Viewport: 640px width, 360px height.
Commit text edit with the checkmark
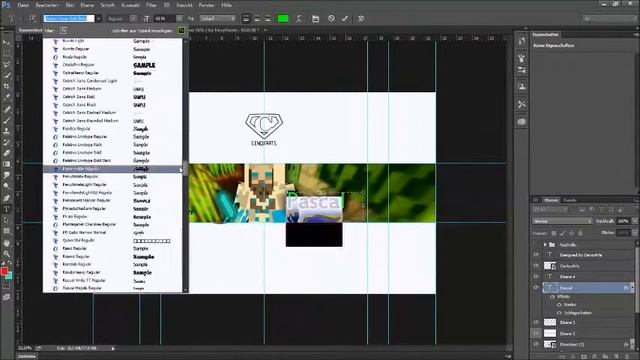(x=345, y=18)
